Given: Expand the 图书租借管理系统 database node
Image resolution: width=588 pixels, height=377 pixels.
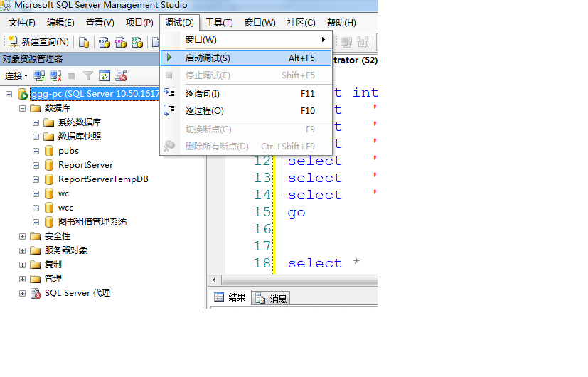Looking at the screenshot, I should click(36, 223).
